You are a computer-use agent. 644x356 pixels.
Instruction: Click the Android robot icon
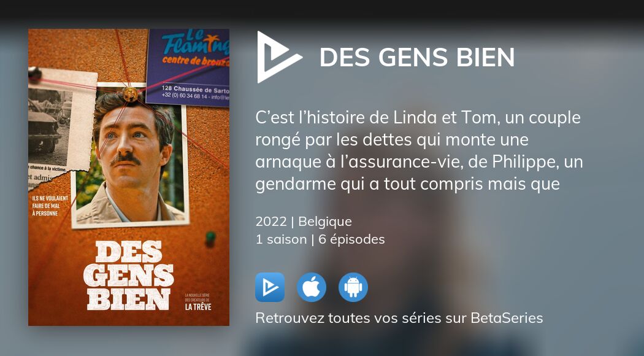[x=353, y=287]
